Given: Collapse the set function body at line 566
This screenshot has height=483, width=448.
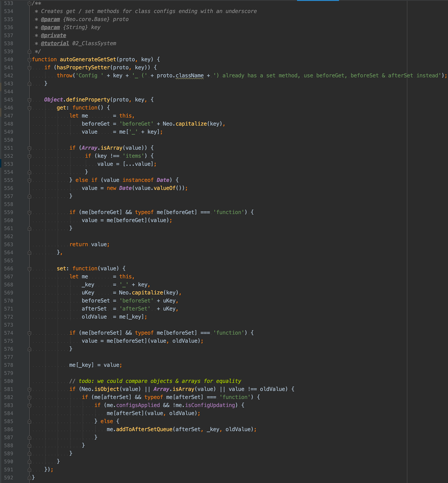Looking at the screenshot, I should coord(29,269).
